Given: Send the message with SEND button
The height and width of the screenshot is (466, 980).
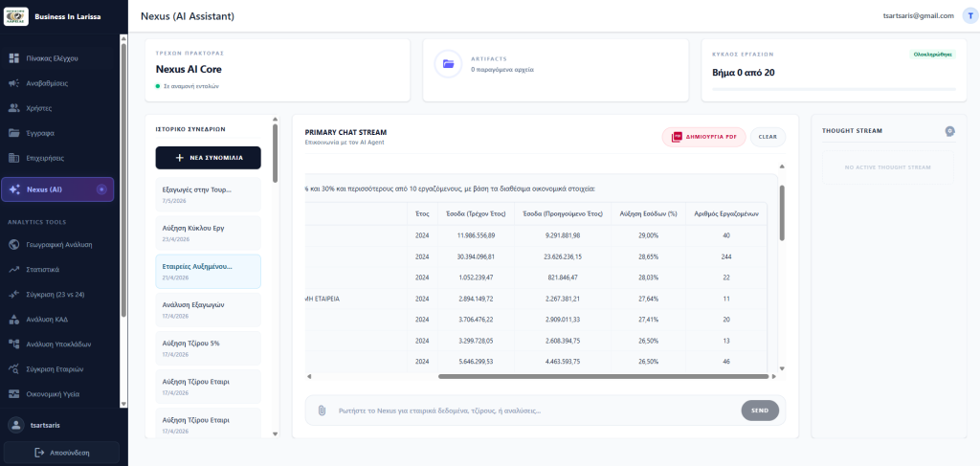Looking at the screenshot, I should tap(760, 411).
